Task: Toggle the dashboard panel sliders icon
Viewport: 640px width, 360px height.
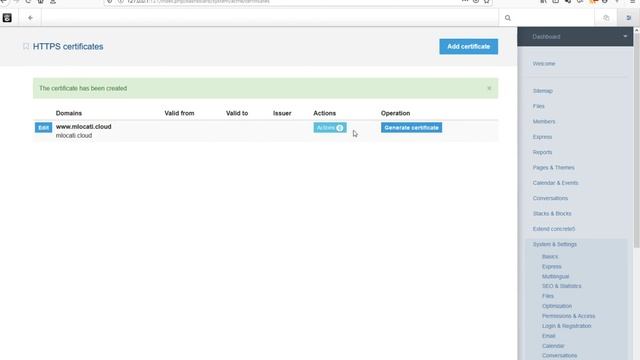Action: pos(629,18)
